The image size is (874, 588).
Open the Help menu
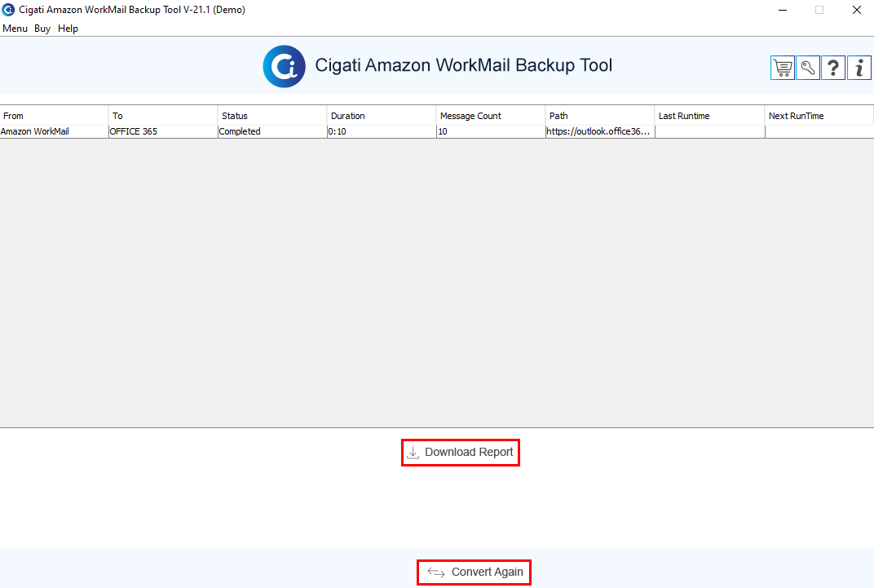(68, 29)
